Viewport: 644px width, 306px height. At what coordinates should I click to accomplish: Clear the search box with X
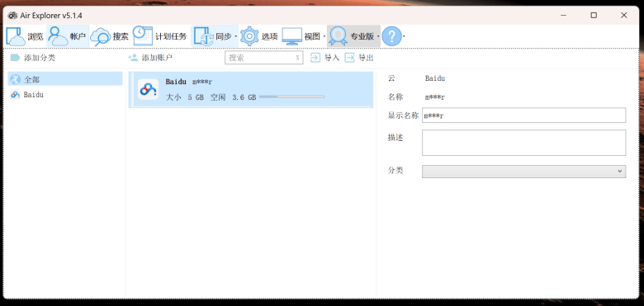pyautogui.click(x=297, y=58)
